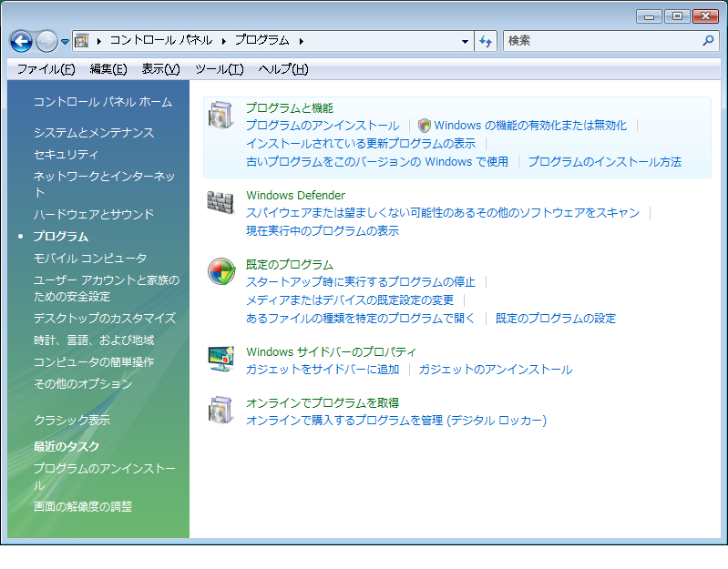Image resolution: width=728 pixels, height=569 pixels.
Task: Open インストールされている更新プログラムの表示
Action: pyautogui.click(x=361, y=144)
